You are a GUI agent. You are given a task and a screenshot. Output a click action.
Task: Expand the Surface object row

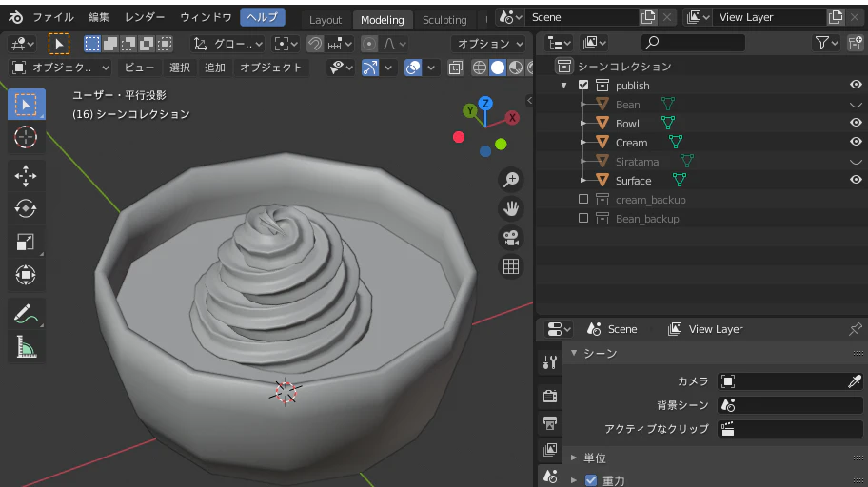click(582, 181)
